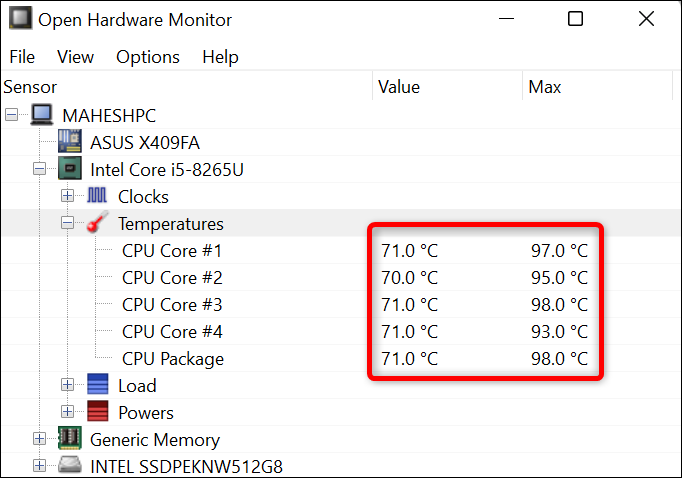Click the computer icon beside MAHESHPC
The height and width of the screenshot is (478, 682).
(42, 115)
